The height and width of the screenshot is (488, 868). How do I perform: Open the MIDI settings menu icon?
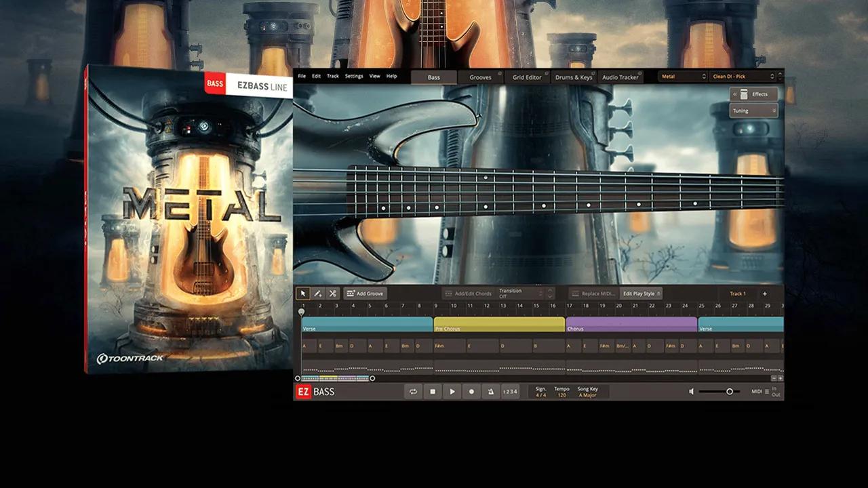pos(767,392)
